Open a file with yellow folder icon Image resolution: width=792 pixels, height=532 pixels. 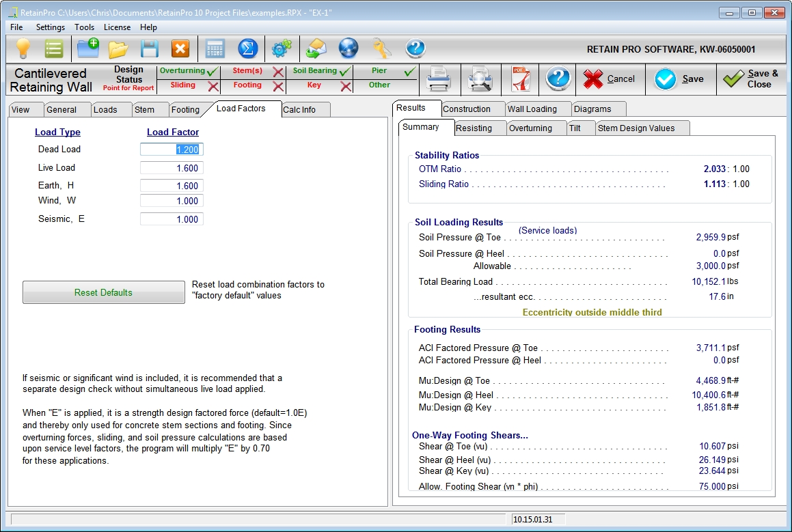(x=118, y=49)
